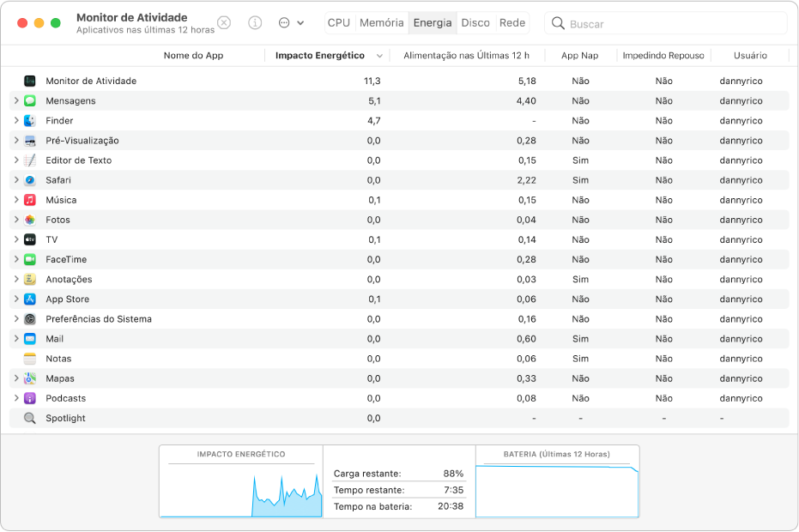Open process info with the i button
This screenshot has width=799, height=532.
[x=255, y=23]
